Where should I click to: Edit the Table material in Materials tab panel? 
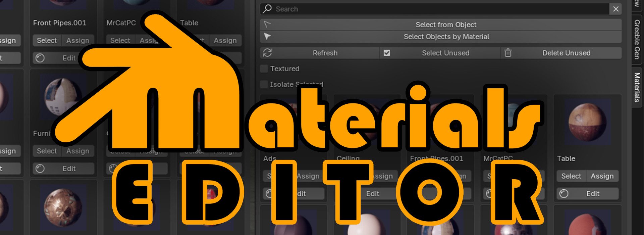point(588,194)
